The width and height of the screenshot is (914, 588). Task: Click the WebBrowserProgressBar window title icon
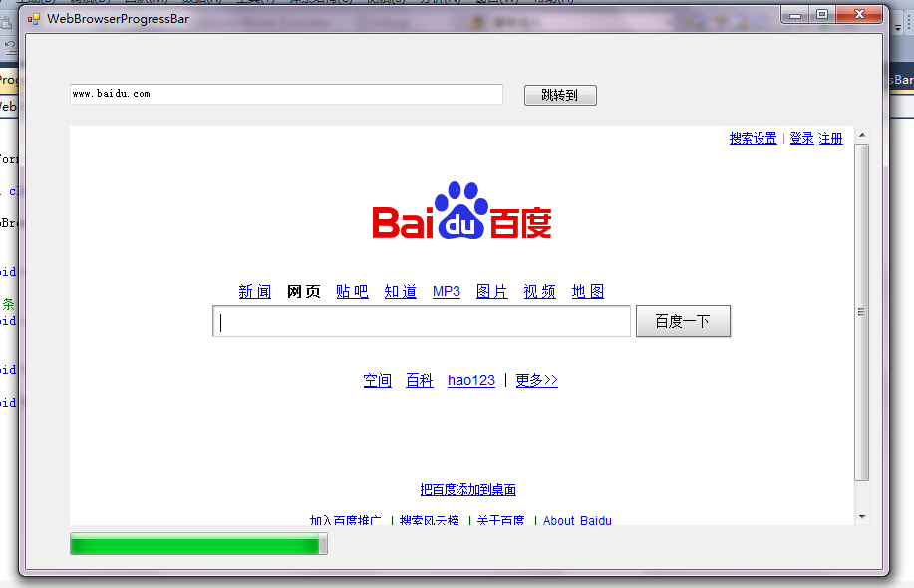[34, 19]
